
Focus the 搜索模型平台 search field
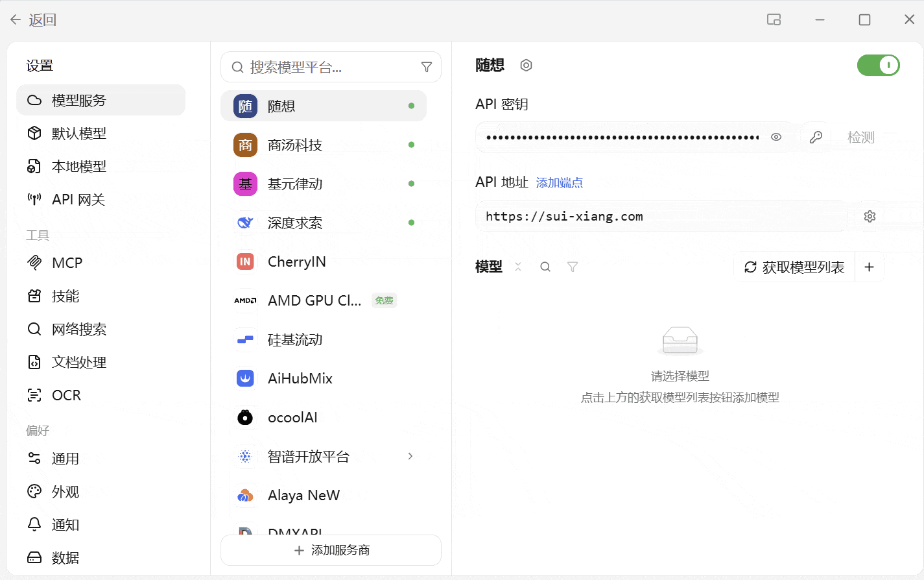click(x=331, y=67)
